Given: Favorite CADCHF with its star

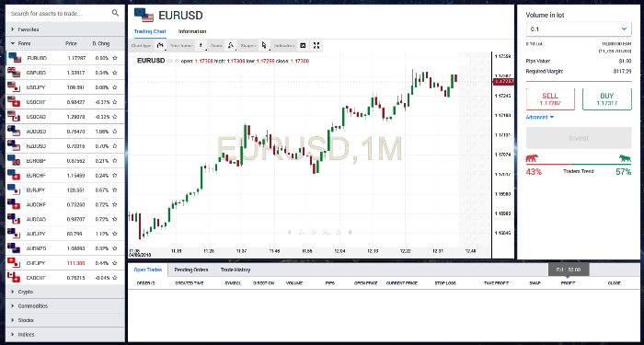Looking at the screenshot, I should tap(115, 278).
